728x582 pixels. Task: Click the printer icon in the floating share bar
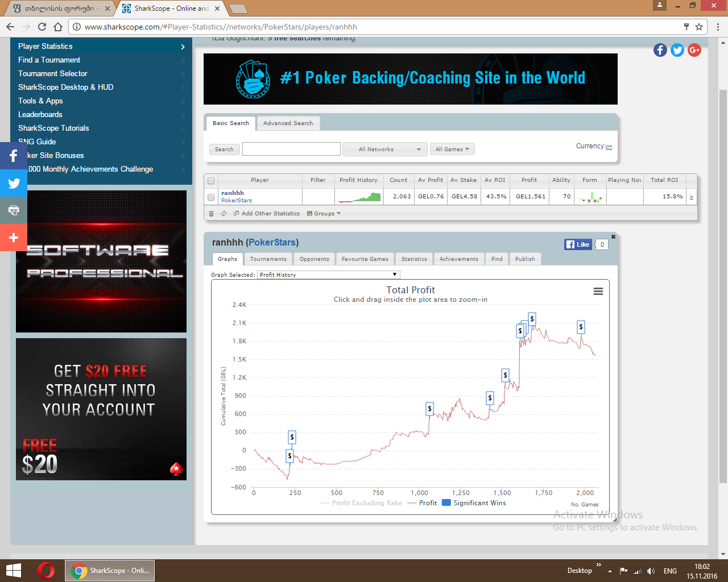point(14,210)
